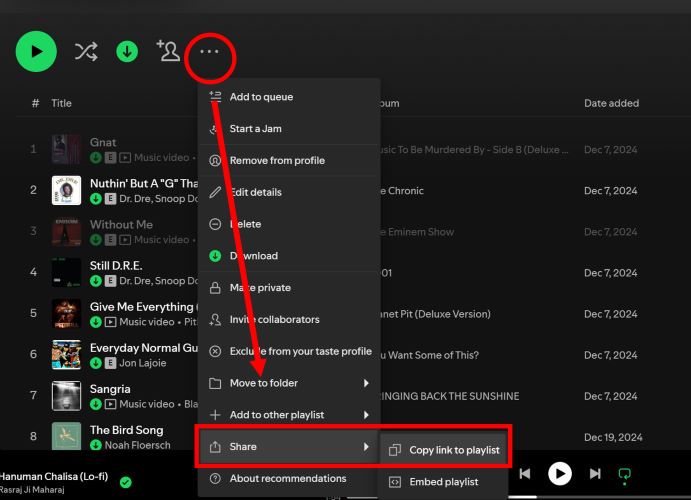Open the invite collaborators person icon
Screen dimensions: 691x500
[x=168, y=51]
